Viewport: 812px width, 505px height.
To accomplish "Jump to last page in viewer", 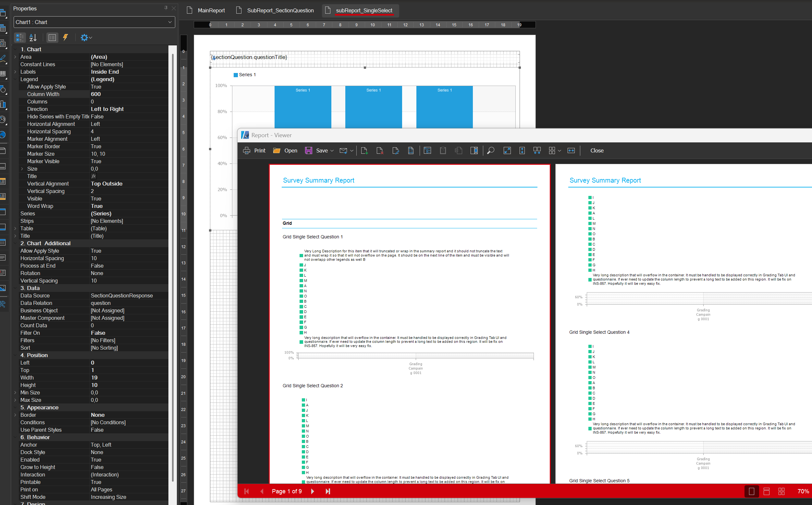I will pyautogui.click(x=328, y=491).
